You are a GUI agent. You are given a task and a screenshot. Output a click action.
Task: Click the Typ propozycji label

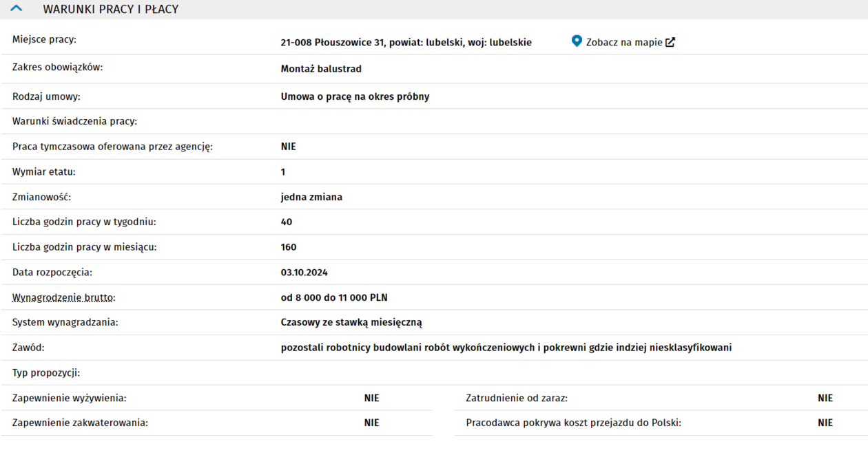pyautogui.click(x=46, y=373)
